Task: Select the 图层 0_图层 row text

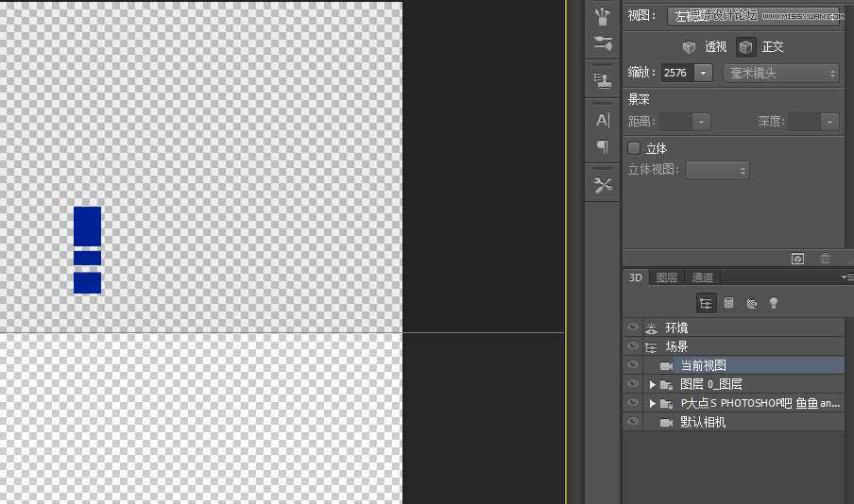Action: tap(711, 384)
